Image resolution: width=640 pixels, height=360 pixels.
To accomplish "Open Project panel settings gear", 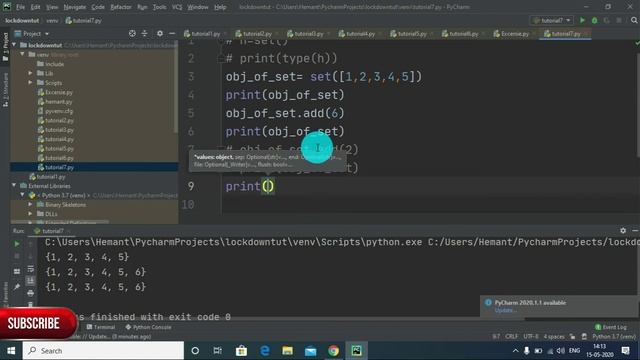I will pyautogui.click(x=160, y=33).
